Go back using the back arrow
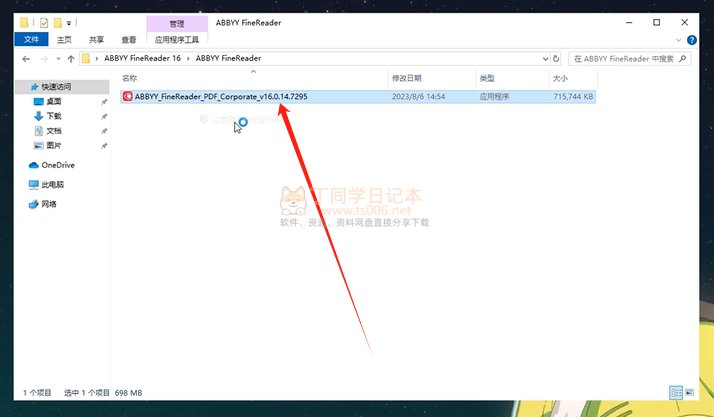The height and width of the screenshot is (417, 714). pyautogui.click(x=26, y=59)
